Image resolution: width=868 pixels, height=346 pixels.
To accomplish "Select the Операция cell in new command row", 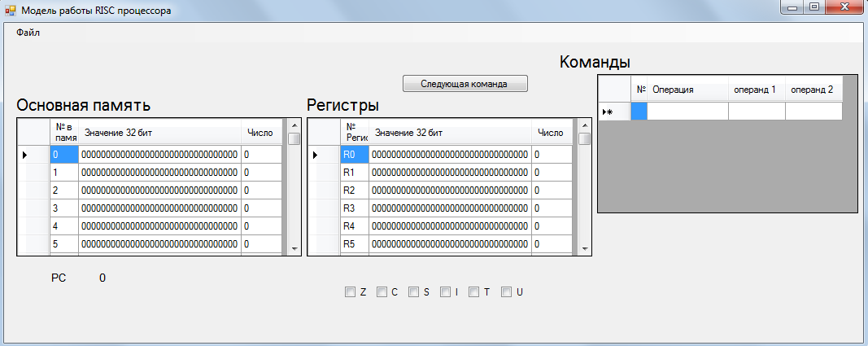I will [687, 112].
